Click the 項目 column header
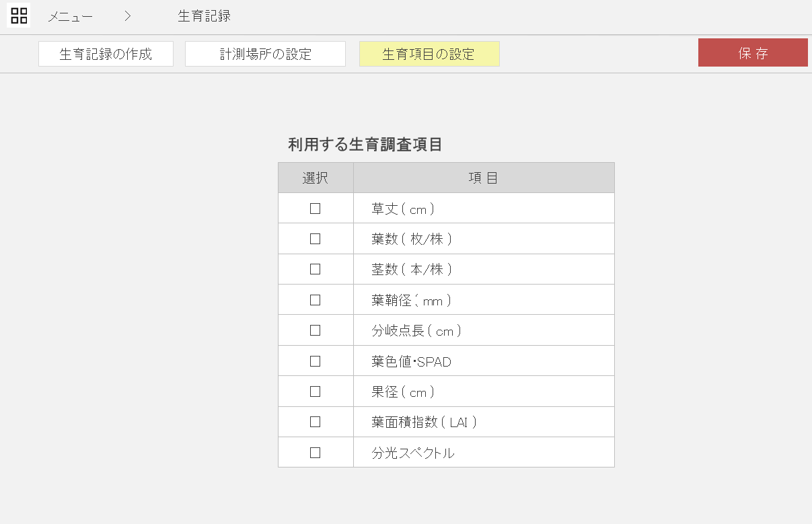The image size is (812, 524). [483, 178]
